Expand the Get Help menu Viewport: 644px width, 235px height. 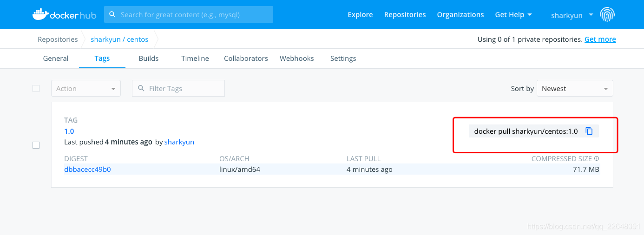pyautogui.click(x=513, y=15)
